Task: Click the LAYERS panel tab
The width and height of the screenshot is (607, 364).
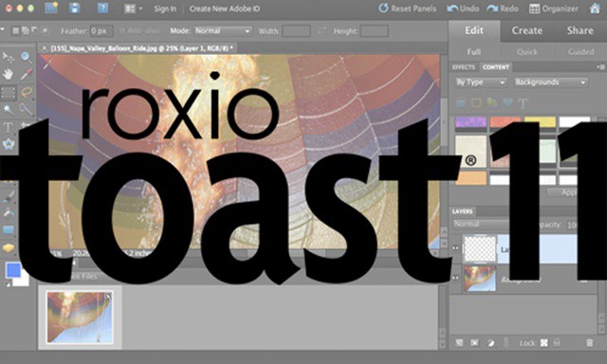Action: pyautogui.click(x=462, y=211)
